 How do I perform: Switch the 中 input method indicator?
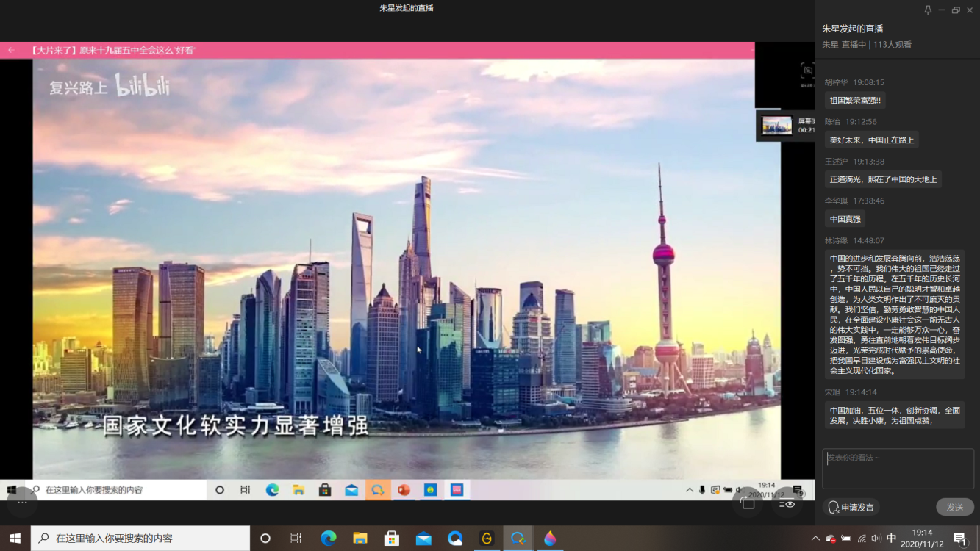tap(891, 539)
